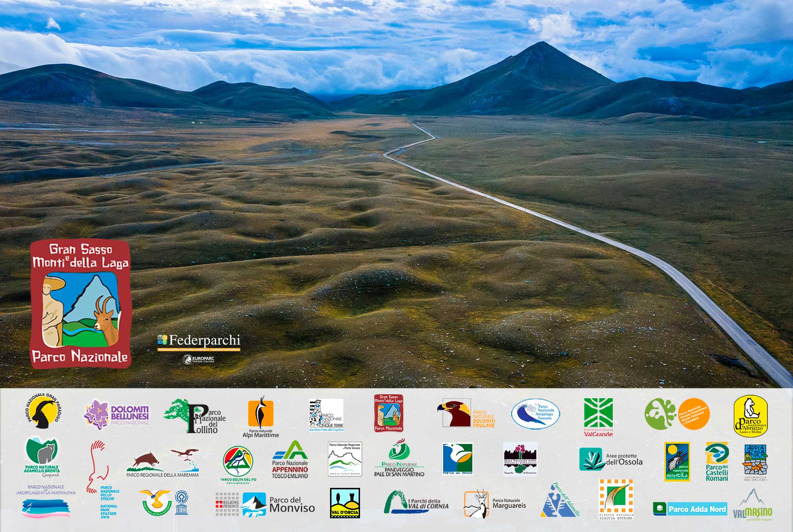Click the large Gran Sasso Monti della Laga emblem
793x532 pixels.
pyautogui.click(x=81, y=304)
